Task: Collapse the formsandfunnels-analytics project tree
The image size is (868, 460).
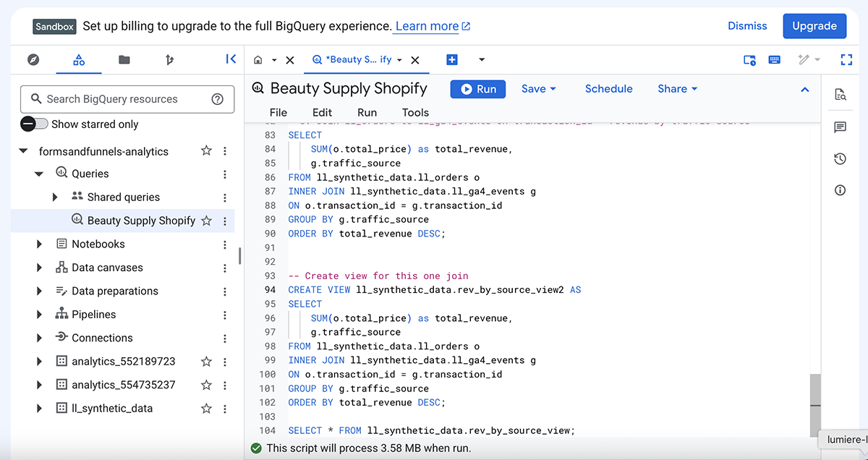Action: tap(23, 151)
